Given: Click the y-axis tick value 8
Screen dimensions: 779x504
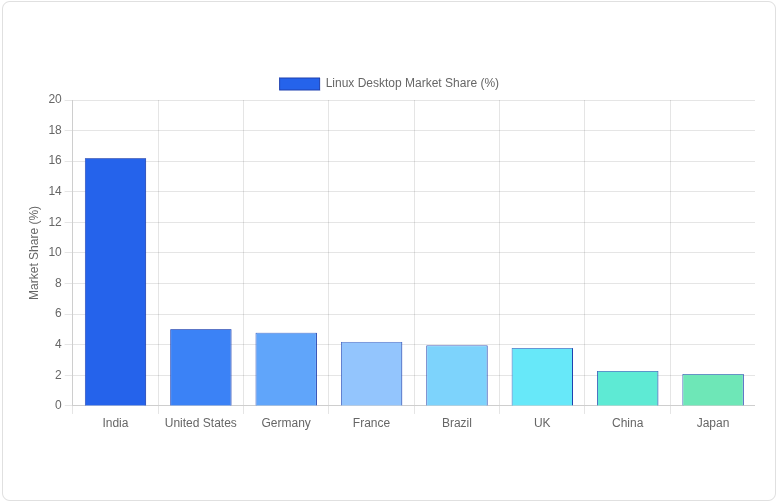Looking at the screenshot, I should pyautogui.click(x=59, y=283).
